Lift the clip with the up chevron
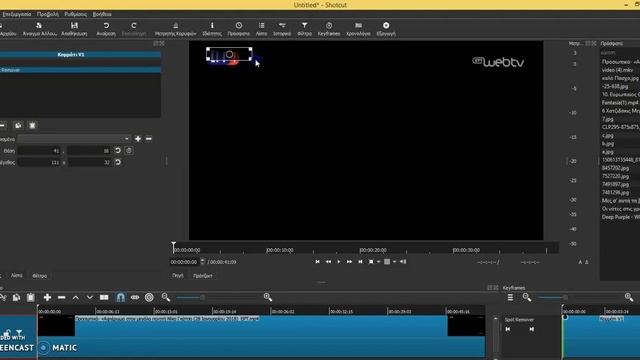 [x=76, y=298]
